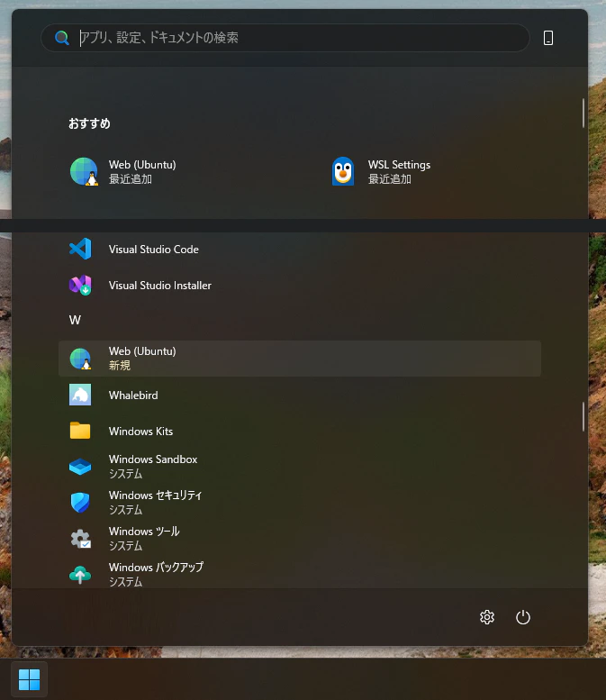The width and height of the screenshot is (606, 700).
Task: Open Windows ツール entry
Action: click(300, 539)
